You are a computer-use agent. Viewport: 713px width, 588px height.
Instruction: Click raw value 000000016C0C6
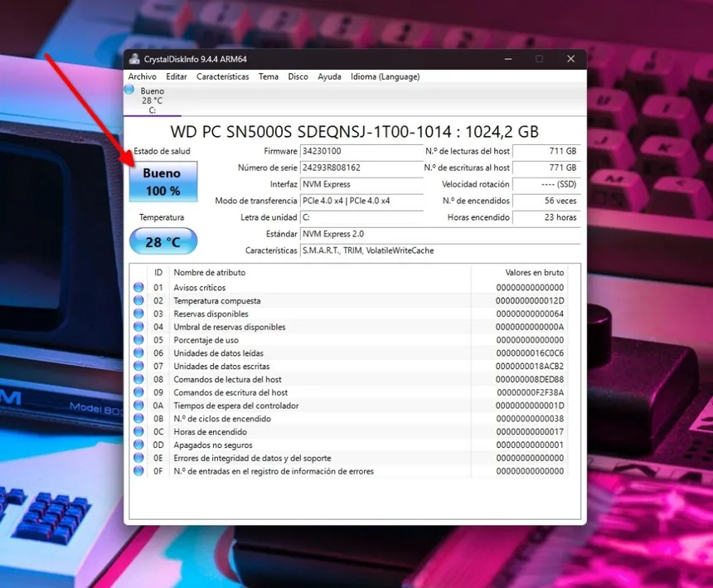click(x=530, y=353)
